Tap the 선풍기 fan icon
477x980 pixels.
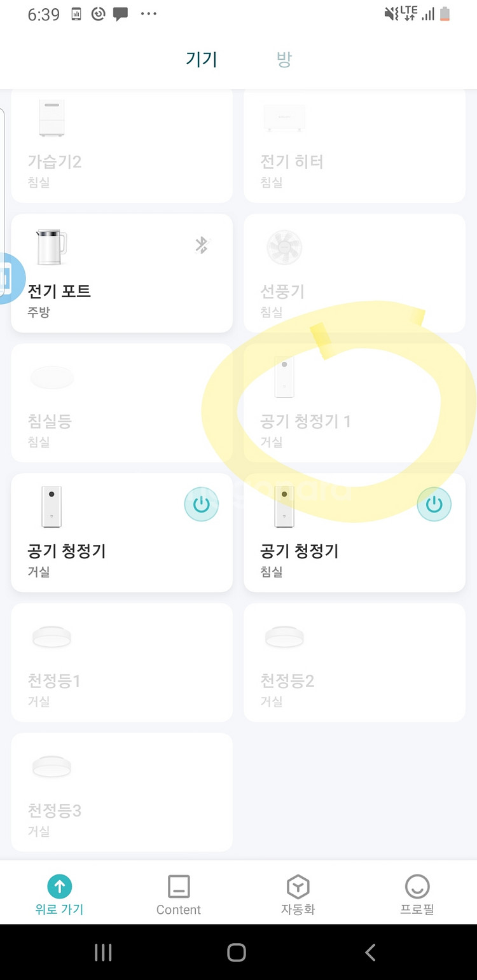(284, 247)
